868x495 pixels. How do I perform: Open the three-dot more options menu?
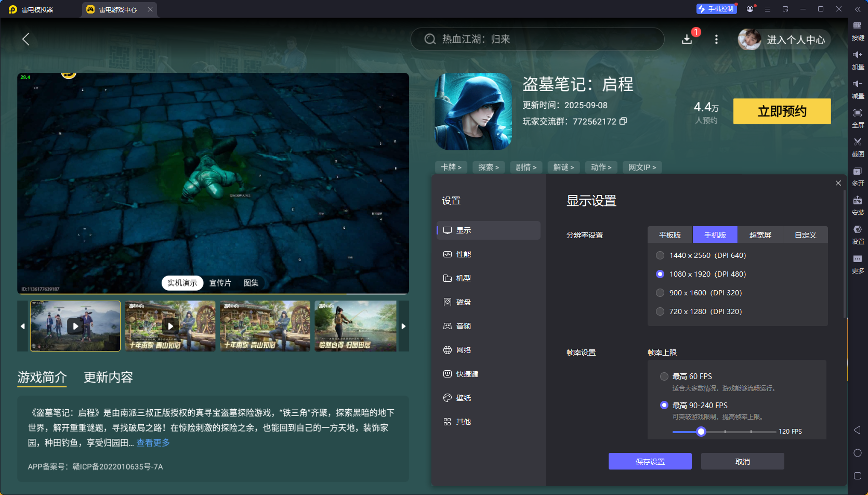click(716, 40)
